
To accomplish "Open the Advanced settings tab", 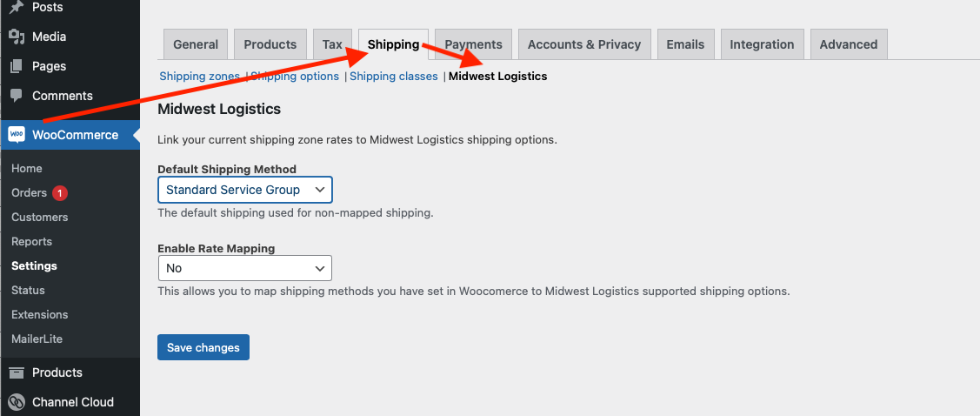I will [848, 44].
